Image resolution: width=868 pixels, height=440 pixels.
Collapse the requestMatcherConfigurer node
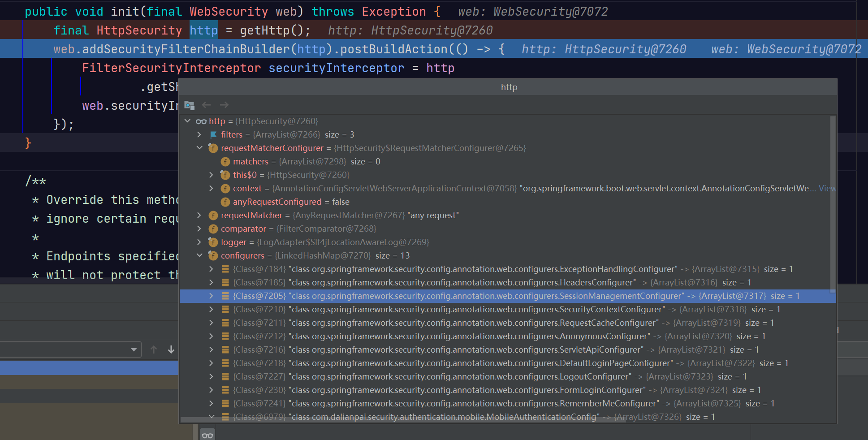point(199,148)
